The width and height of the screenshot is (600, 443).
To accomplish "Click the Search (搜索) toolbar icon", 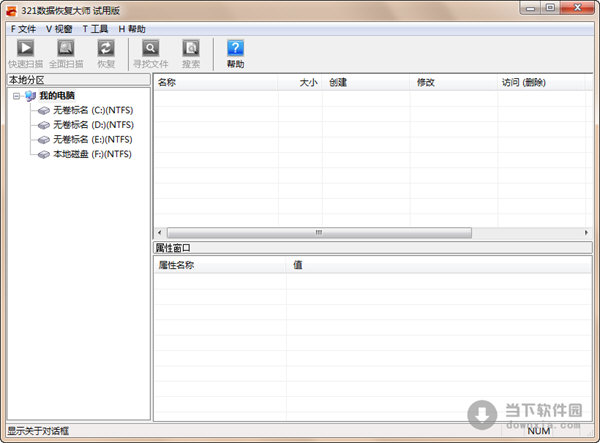I will click(x=191, y=53).
